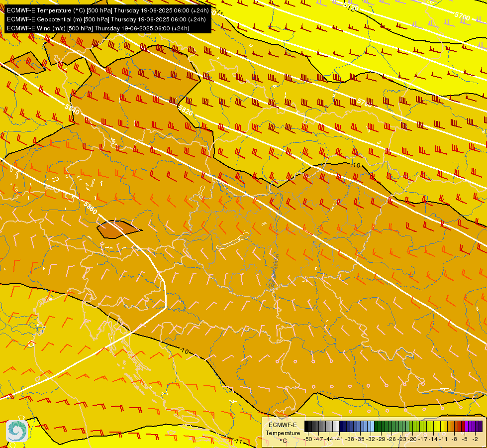
Task: Click the -29 legend tick label
Action: 382,439
